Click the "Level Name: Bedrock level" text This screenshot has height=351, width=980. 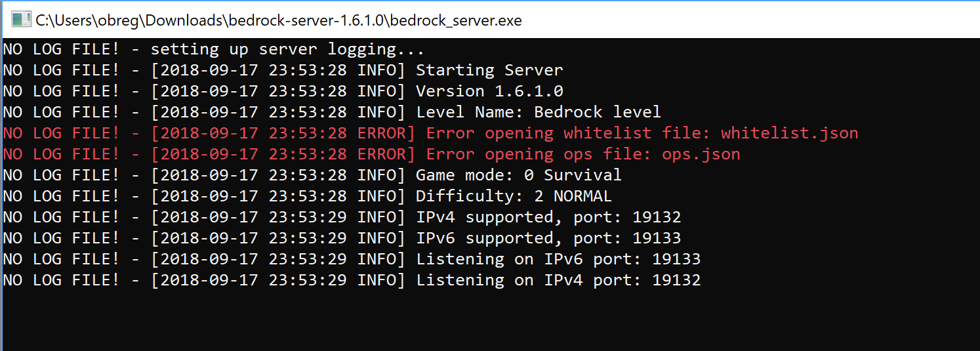tap(538, 112)
